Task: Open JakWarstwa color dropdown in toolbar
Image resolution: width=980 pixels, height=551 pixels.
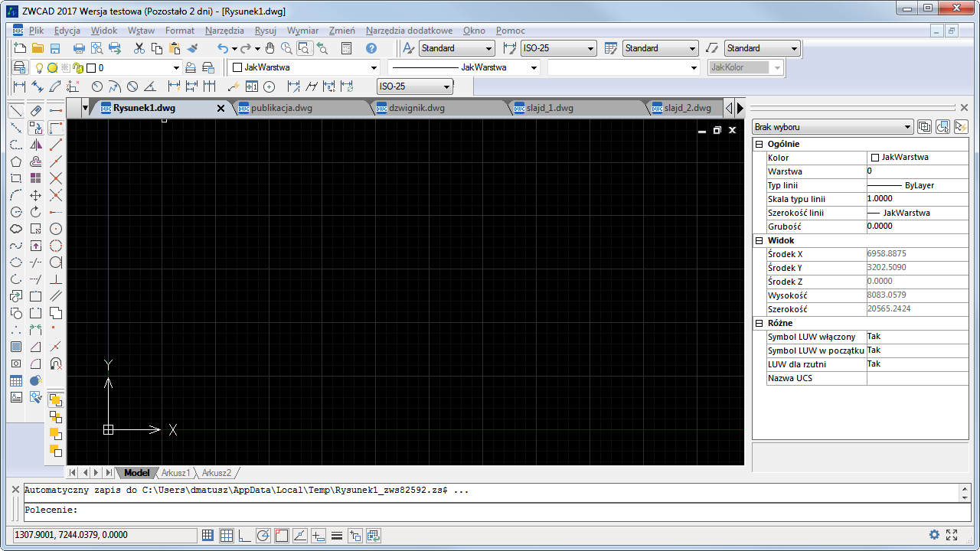Action: coord(305,67)
